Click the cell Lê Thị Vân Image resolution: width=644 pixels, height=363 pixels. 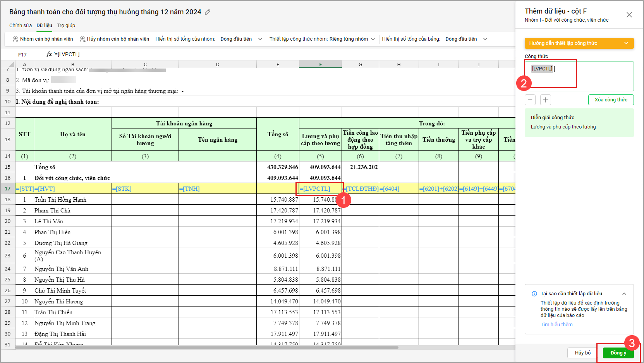73,221
